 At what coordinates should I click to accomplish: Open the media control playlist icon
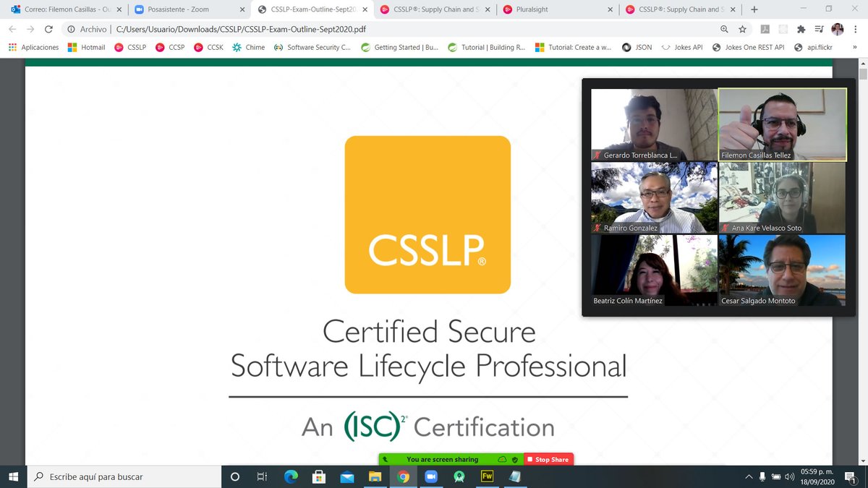[818, 29]
